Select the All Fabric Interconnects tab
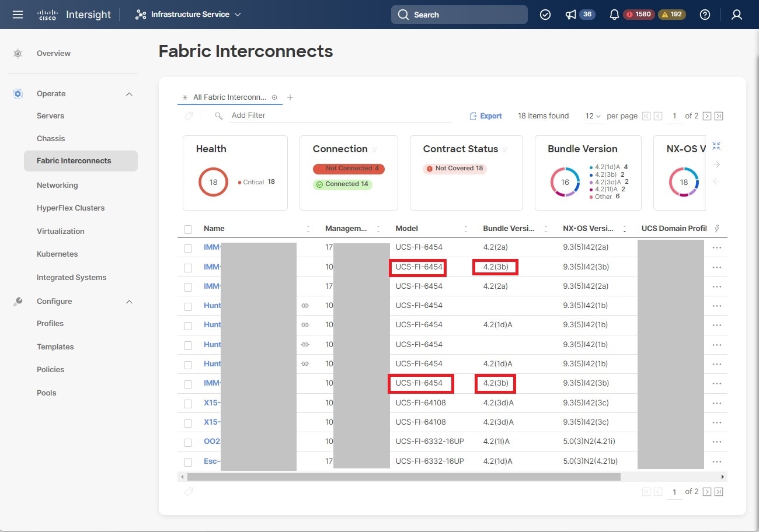The width and height of the screenshot is (759, 532). (229, 97)
